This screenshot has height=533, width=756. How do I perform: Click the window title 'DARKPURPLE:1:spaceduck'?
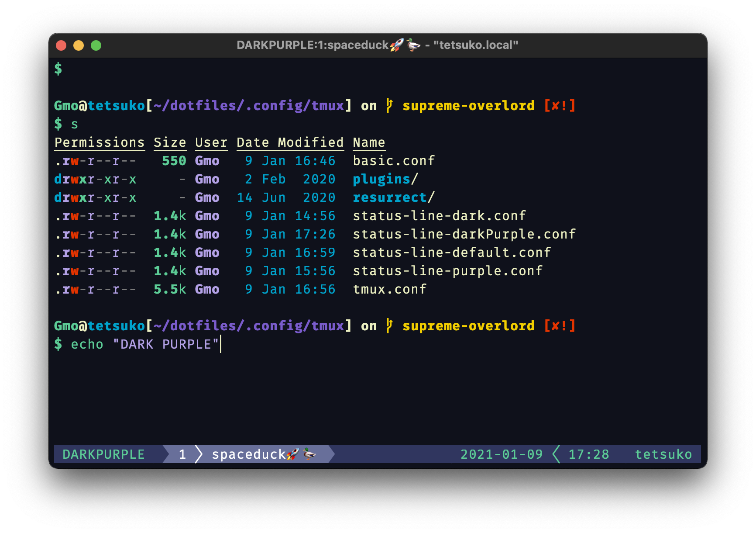click(x=313, y=45)
